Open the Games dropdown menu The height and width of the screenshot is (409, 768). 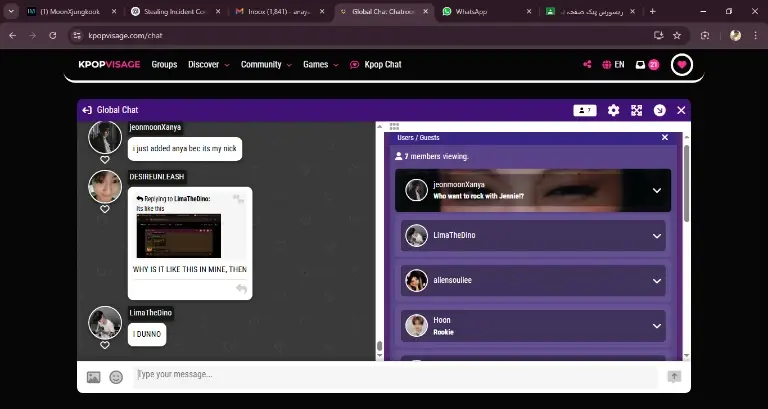coord(320,65)
